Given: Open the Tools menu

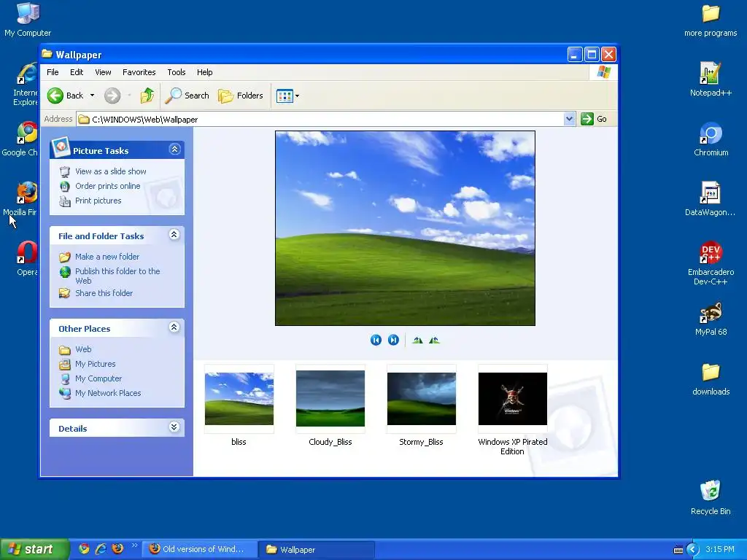Looking at the screenshot, I should [x=177, y=72].
